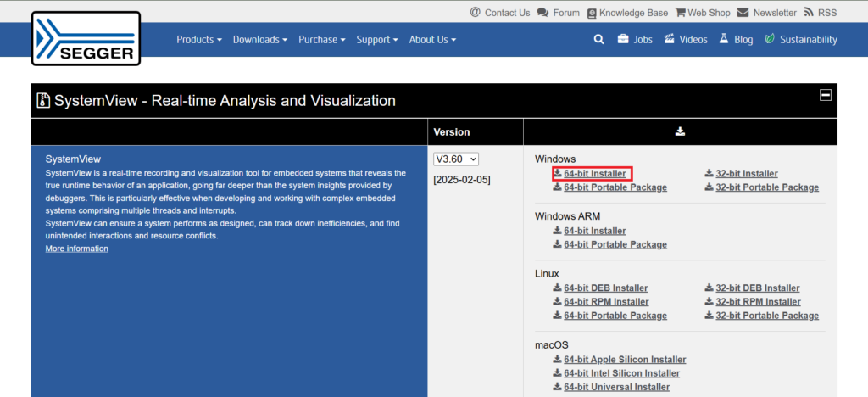Image resolution: width=868 pixels, height=397 pixels.
Task: Click the macOS section label
Action: (551, 345)
